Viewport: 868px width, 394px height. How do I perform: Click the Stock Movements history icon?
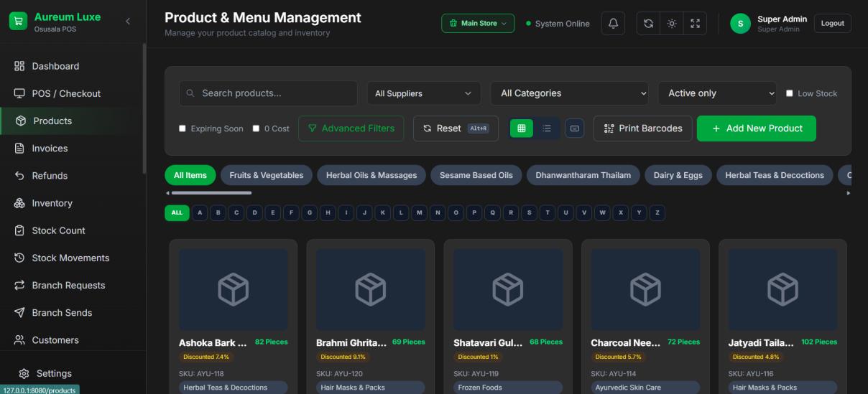pyautogui.click(x=19, y=258)
